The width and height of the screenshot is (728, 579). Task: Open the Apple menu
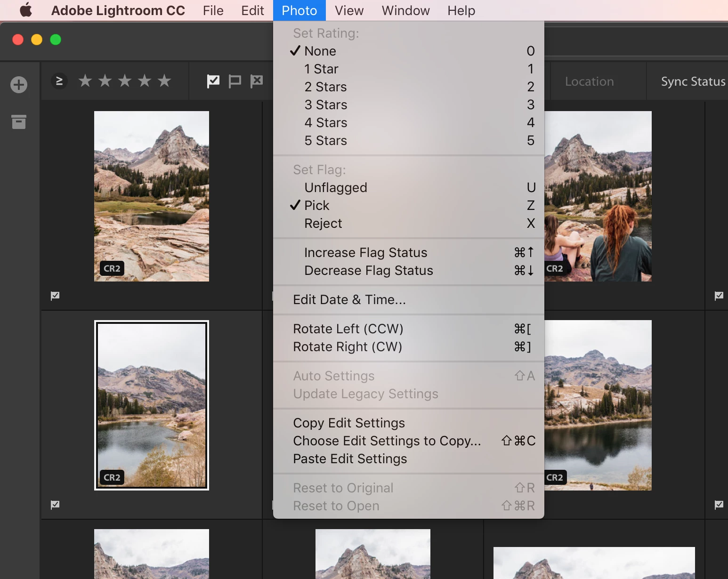(26, 10)
